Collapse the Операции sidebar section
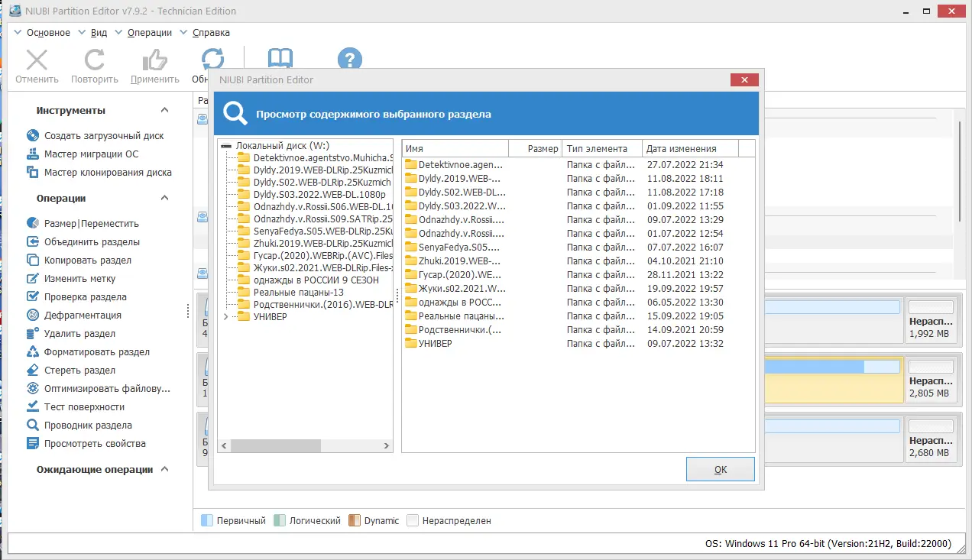The width and height of the screenshot is (972, 560). pos(164,199)
